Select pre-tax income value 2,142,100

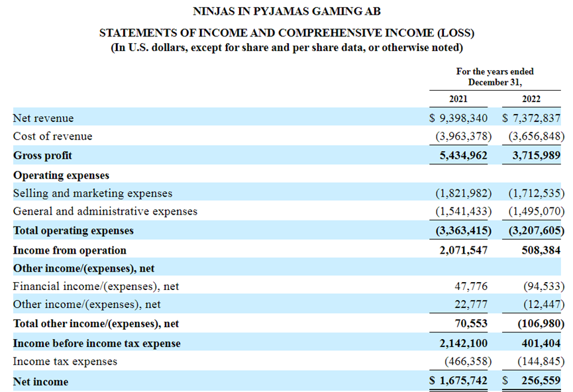pos(463,344)
